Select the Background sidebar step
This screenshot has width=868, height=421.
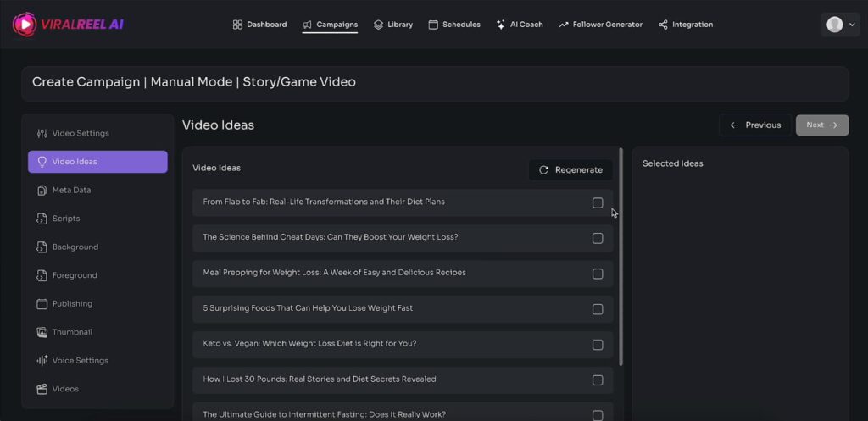(x=97, y=247)
